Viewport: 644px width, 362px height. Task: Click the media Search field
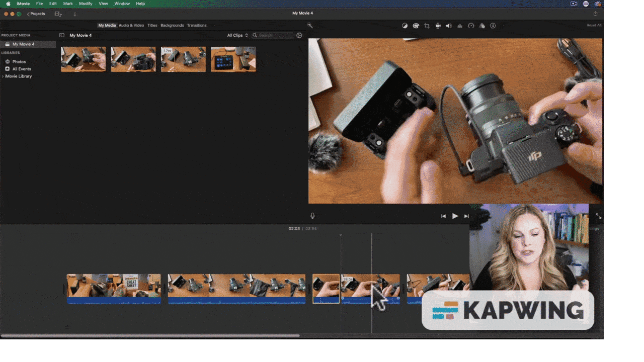273,35
